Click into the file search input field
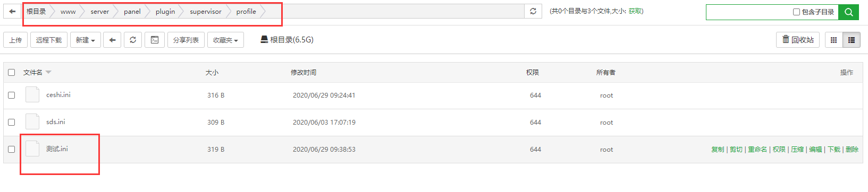Screen dimensions: 868x192 pyautogui.click(x=748, y=12)
